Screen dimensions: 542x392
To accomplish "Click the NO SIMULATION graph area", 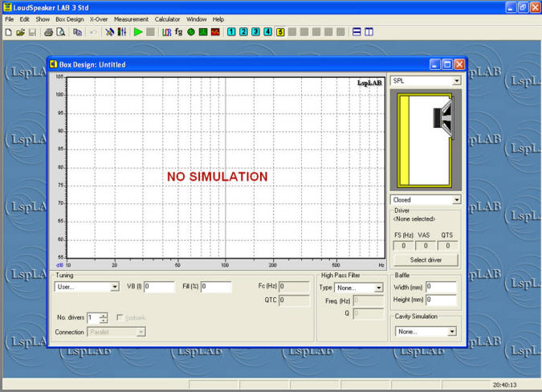I will (x=226, y=168).
